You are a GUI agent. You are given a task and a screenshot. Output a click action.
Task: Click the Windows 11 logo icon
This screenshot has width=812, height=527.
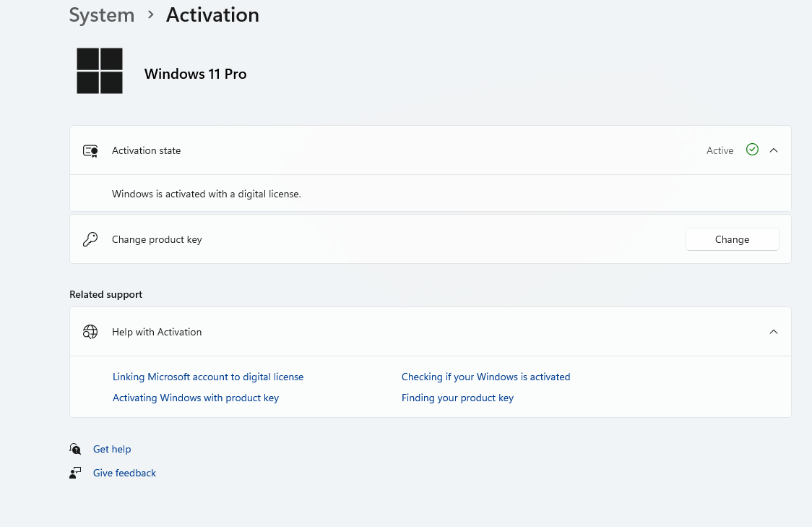(x=100, y=71)
